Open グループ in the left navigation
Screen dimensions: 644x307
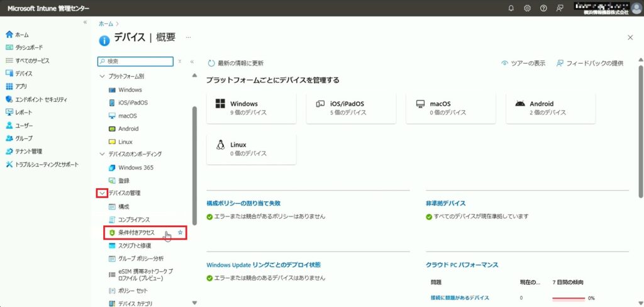coord(19,138)
